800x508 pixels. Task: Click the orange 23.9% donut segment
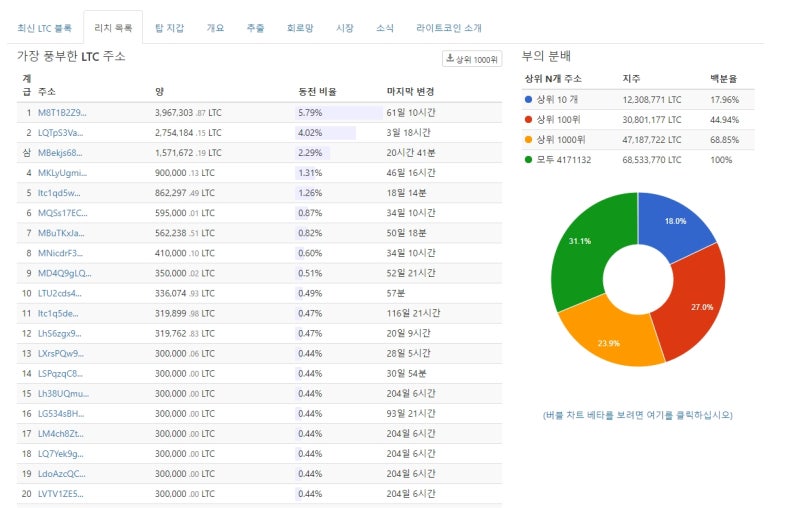click(x=612, y=339)
